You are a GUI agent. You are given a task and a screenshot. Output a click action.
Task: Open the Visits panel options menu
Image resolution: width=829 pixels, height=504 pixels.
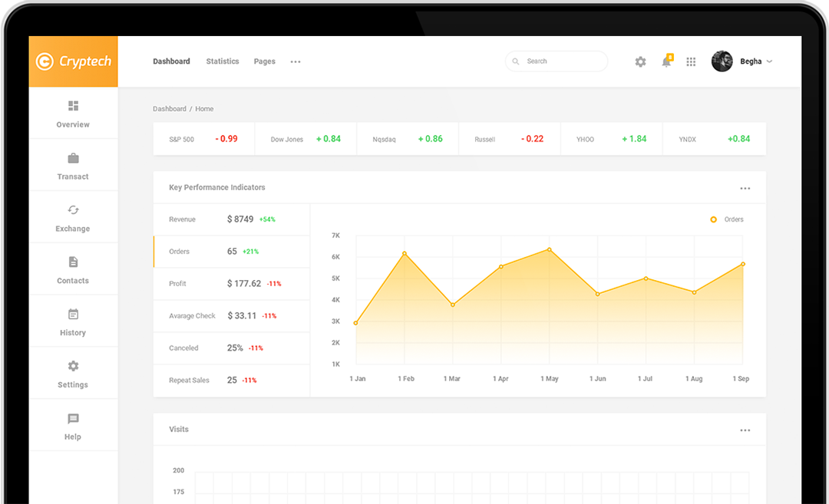point(745,431)
